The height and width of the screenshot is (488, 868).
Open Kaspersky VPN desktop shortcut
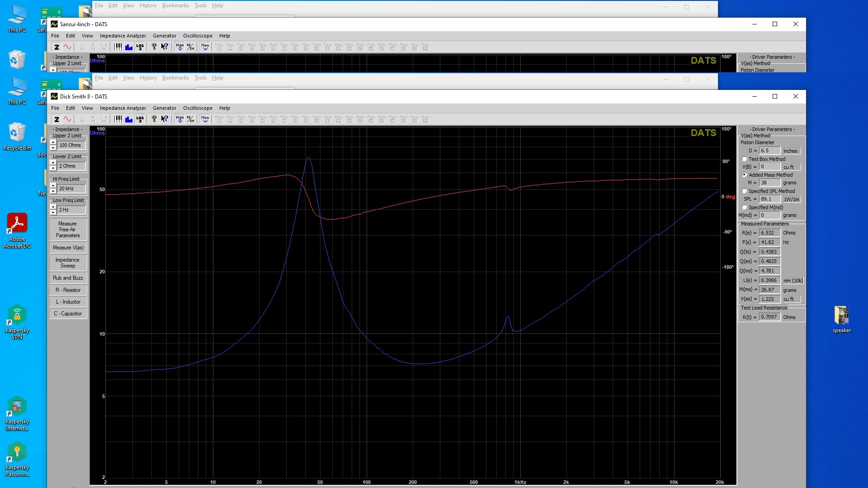coord(17,322)
